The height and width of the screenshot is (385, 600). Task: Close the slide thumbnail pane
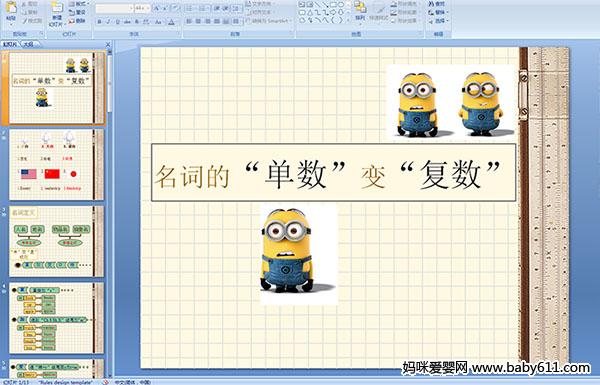click(108, 44)
